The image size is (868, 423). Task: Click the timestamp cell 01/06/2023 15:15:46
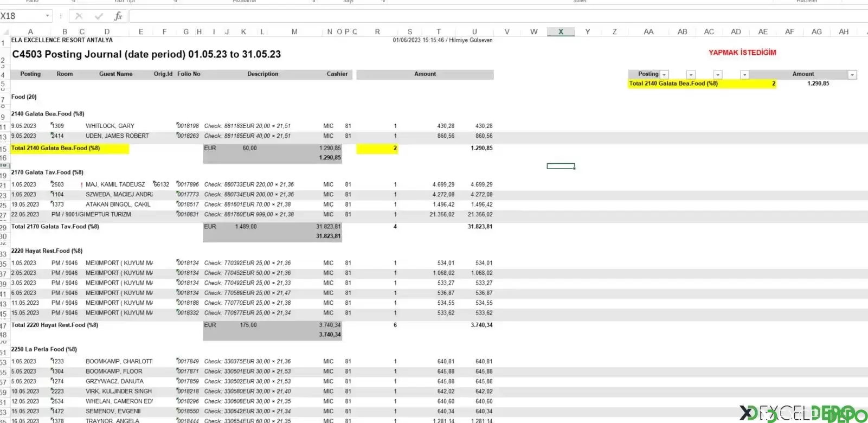[x=442, y=40]
